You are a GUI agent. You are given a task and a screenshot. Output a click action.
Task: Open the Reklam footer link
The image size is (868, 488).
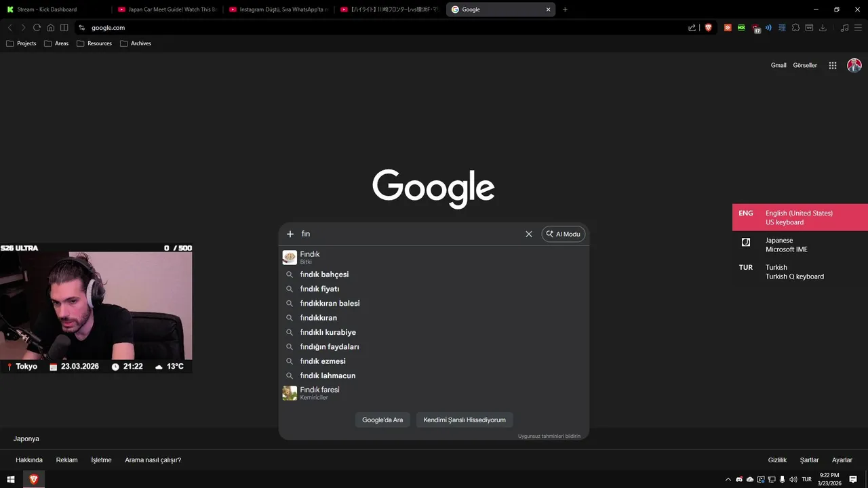pyautogui.click(x=66, y=460)
